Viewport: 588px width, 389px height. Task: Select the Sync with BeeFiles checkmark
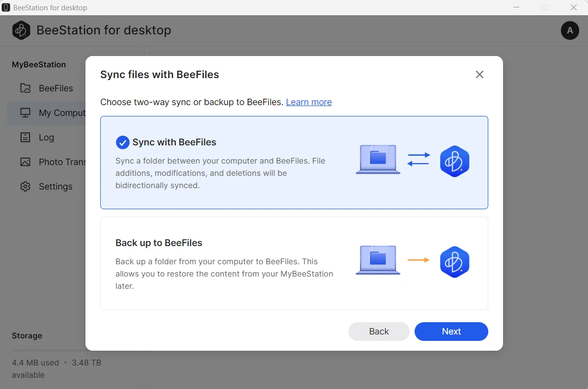click(x=122, y=142)
